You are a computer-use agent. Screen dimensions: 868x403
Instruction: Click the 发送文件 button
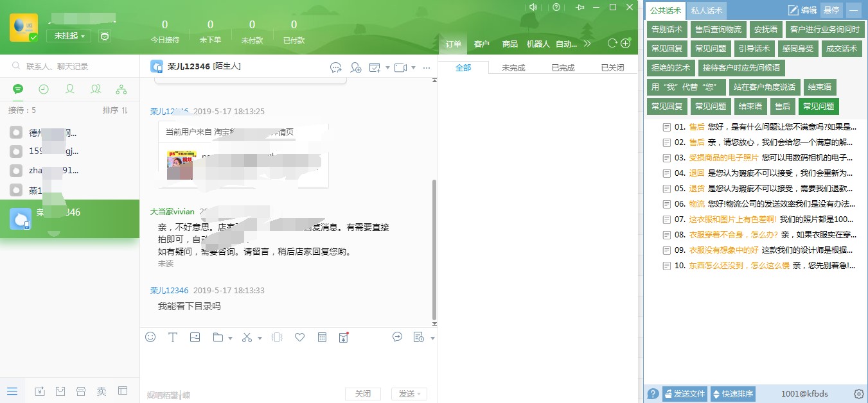(685, 394)
